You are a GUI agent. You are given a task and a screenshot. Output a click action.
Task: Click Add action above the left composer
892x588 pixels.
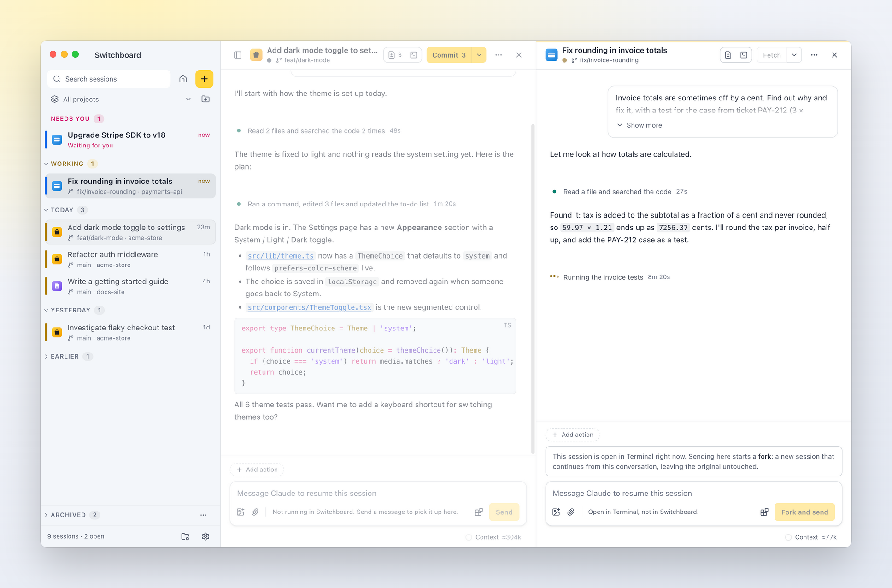tap(257, 470)
